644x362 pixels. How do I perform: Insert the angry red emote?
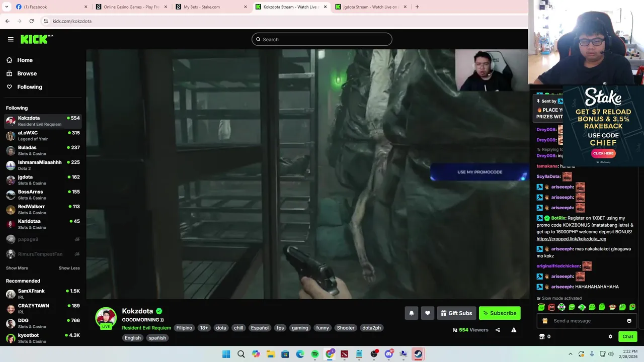click(x=551, y=307)
